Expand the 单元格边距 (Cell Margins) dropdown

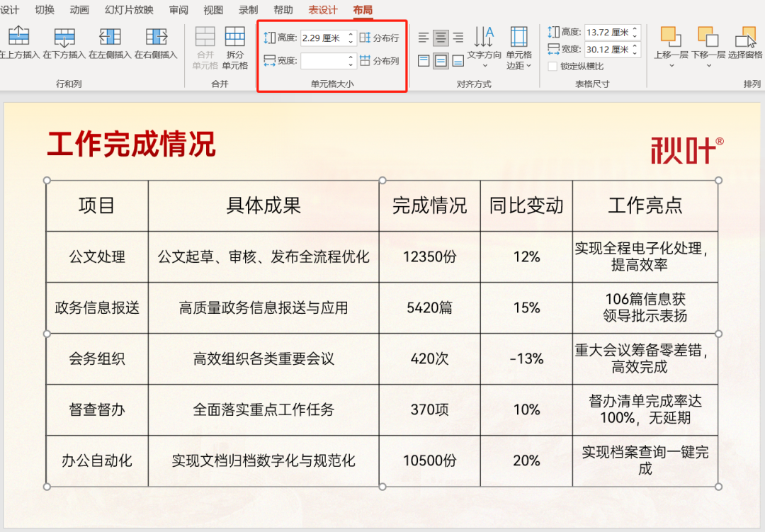[519, 48]
